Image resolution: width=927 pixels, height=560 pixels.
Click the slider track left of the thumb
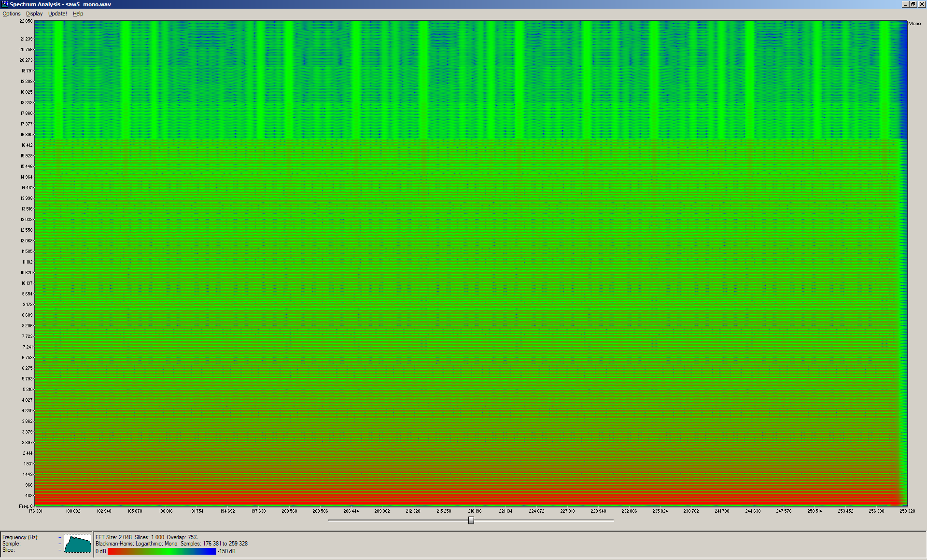click(x=396, y=520)
